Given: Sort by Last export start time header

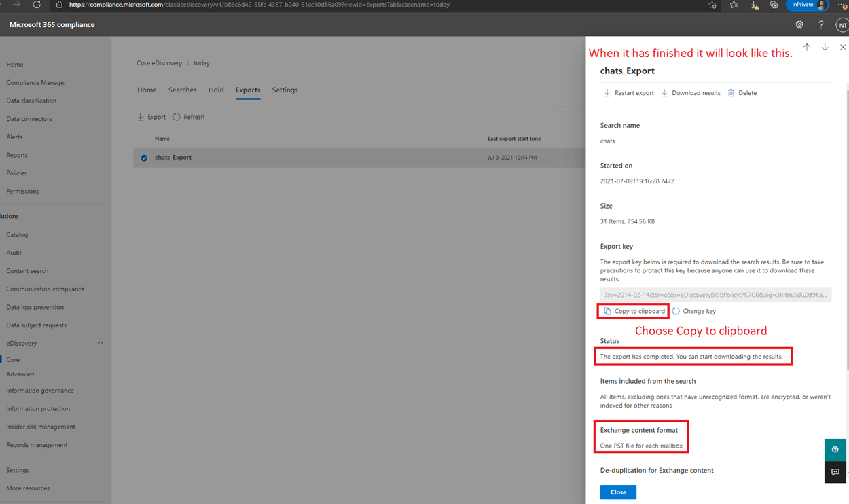Looking at the screenshot, I should coord(514,139).
